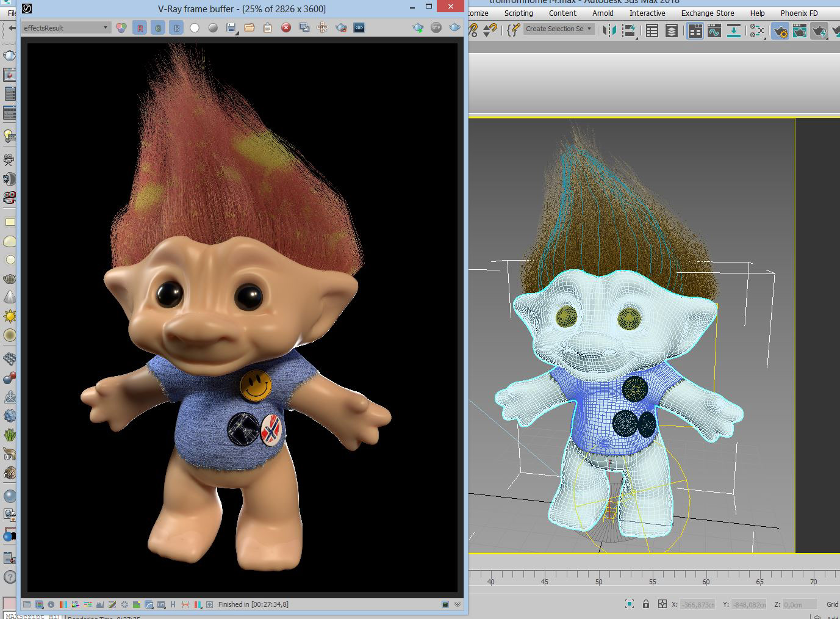Flip image horizontally H icon
Viewport: 840px width, 619px height.
[x=173, y=604]
